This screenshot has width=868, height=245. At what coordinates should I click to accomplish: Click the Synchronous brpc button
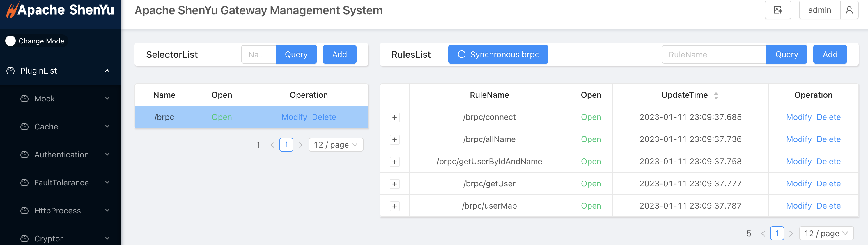[498, 54]
